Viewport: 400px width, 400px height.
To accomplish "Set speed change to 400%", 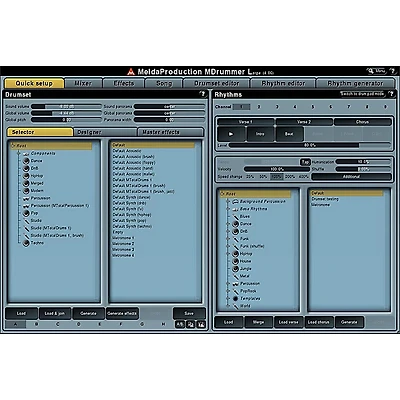I will point(303,177).
